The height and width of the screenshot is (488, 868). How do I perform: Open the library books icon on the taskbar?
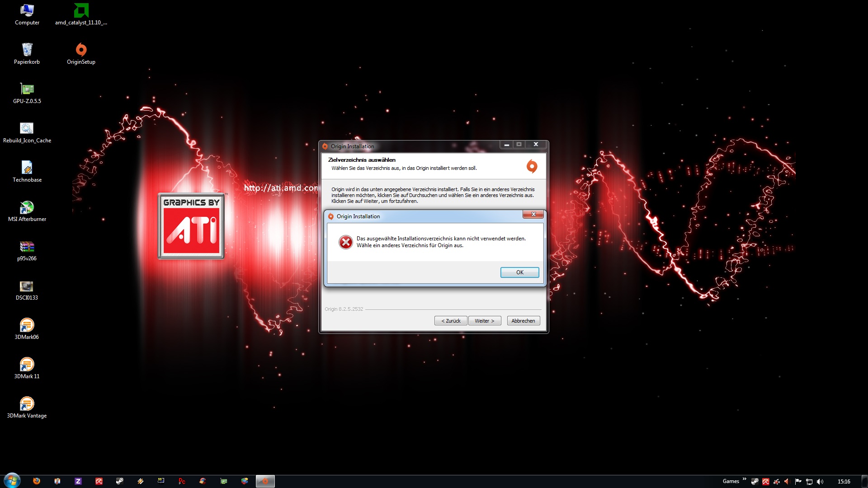point(57,481)
